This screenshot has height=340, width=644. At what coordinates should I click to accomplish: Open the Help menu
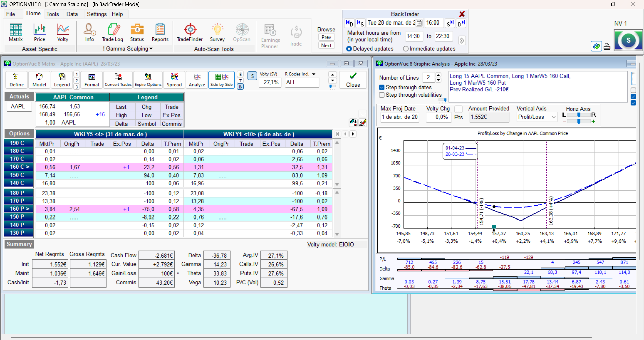[x=117, y=14]
